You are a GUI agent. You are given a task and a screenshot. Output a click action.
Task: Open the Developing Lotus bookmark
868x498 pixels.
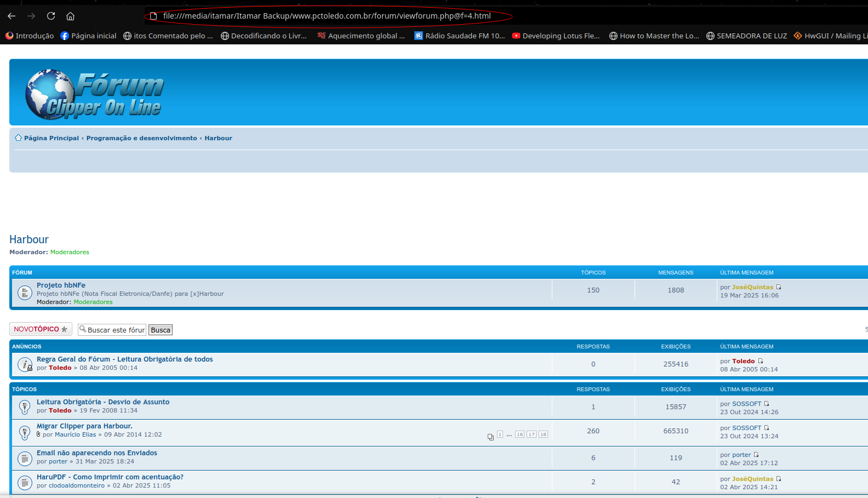click(x=556, y=36)
